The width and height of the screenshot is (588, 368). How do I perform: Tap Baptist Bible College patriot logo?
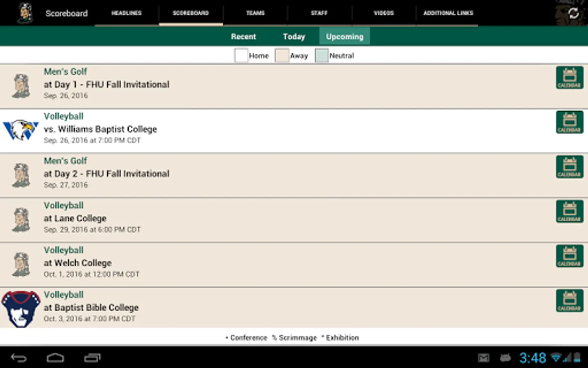click(21, 309)
